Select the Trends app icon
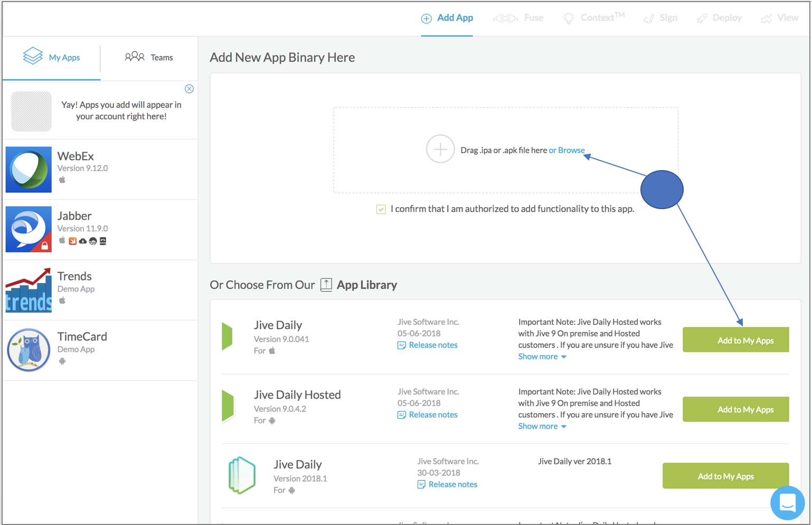This screenshot has width=812, height=525. (29, 290)
